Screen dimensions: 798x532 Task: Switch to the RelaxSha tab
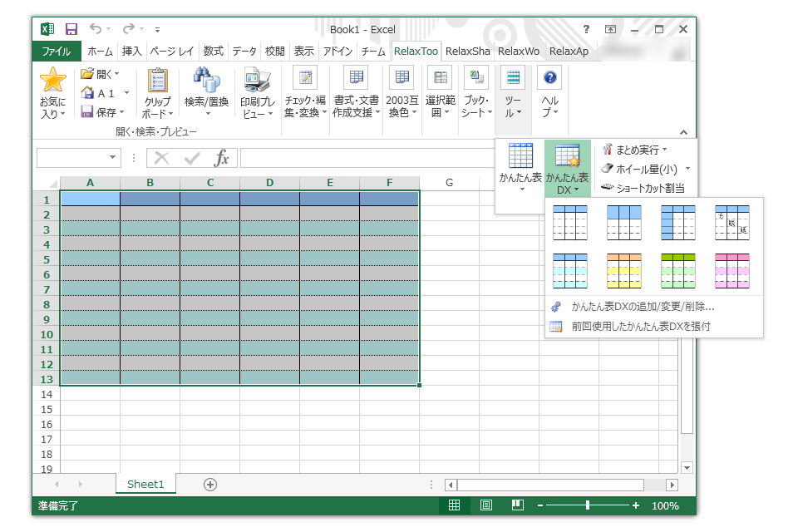pos(467,51)
